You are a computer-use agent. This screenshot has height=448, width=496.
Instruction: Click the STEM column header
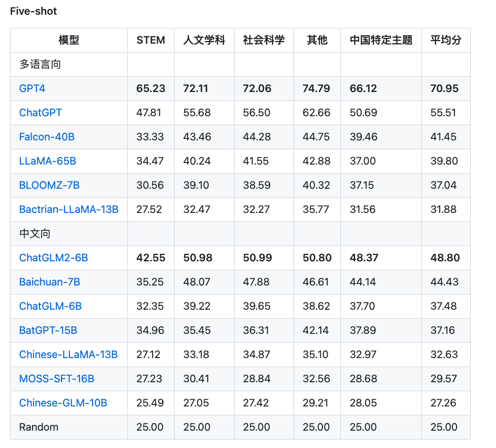coord(150,40)
